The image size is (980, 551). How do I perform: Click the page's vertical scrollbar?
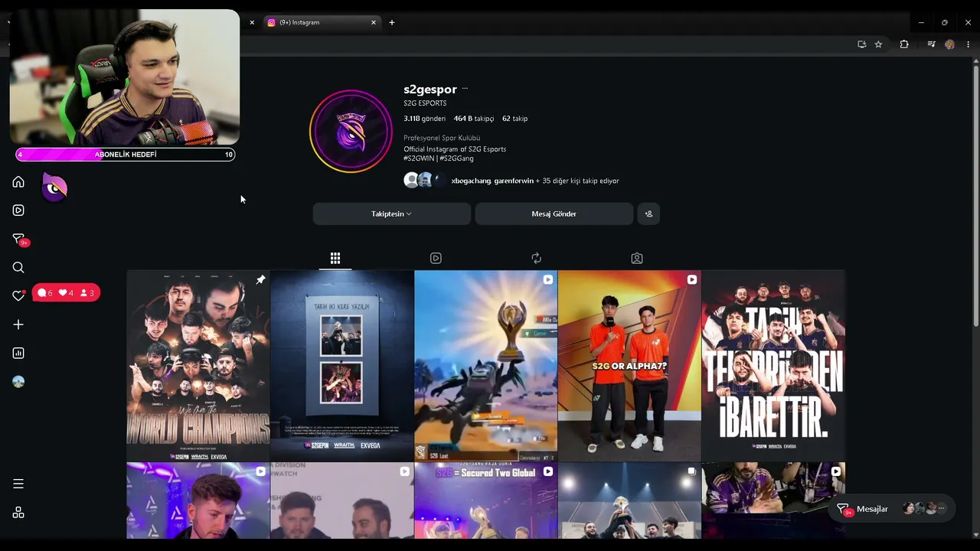[975, 197]
